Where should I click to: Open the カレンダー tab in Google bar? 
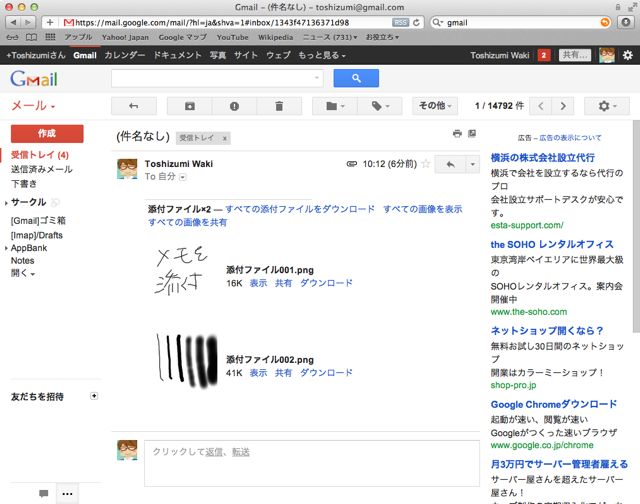pos(124,55)
